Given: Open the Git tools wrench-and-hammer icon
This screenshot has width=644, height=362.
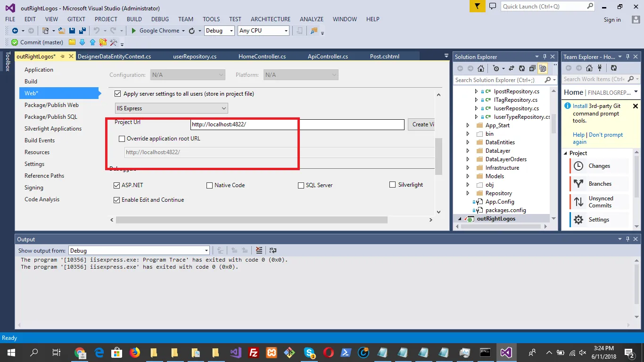Looking at the screenshot, I should (x=113, y=42).
